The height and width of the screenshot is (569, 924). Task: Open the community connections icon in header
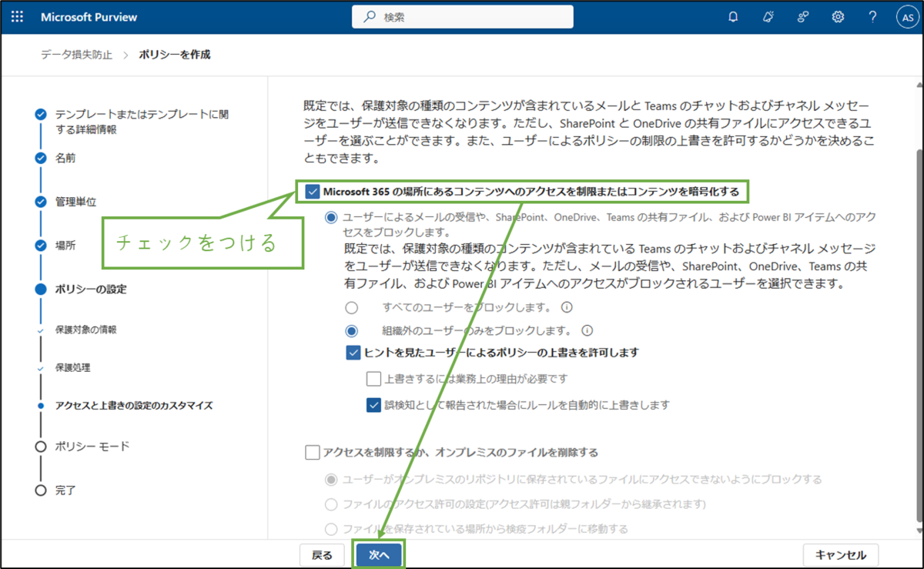coord(803,17)
